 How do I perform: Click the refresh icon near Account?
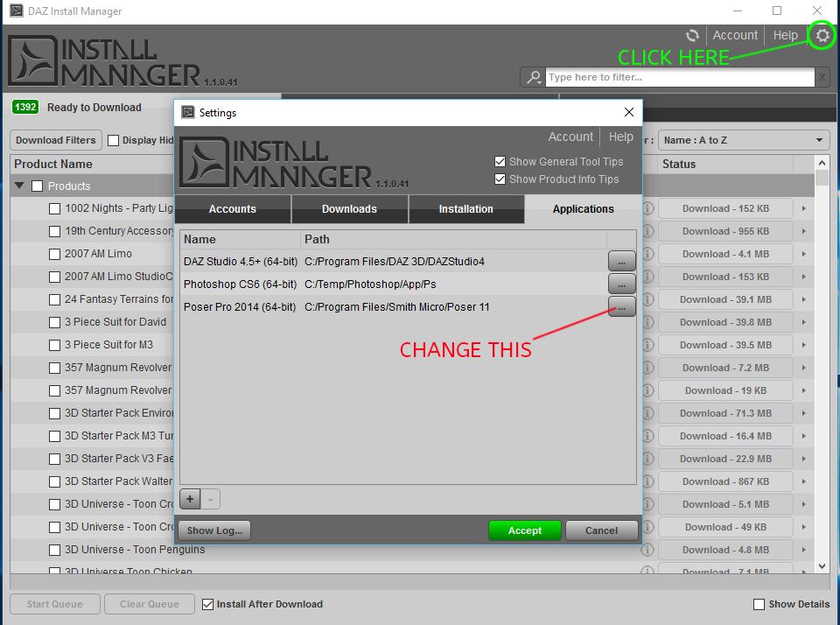[x=692, y=35]
